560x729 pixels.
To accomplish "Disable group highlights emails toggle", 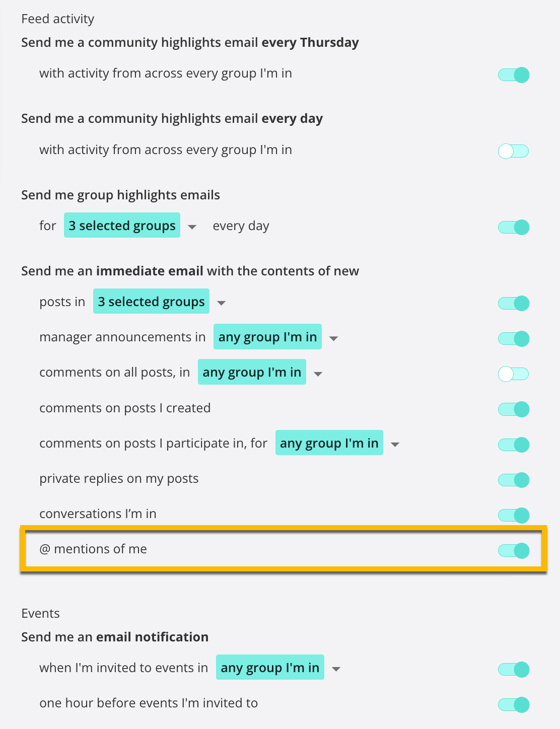I will coord(513,227).
